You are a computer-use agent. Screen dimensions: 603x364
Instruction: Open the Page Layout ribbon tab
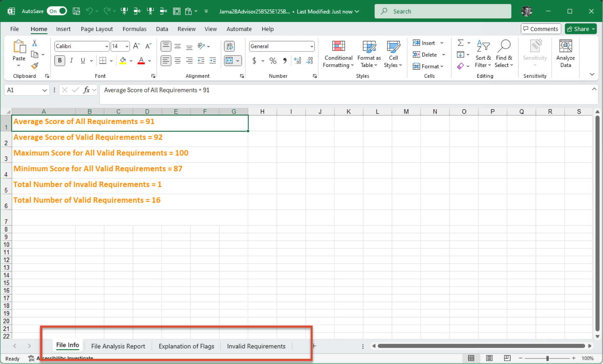pos(97,29)
